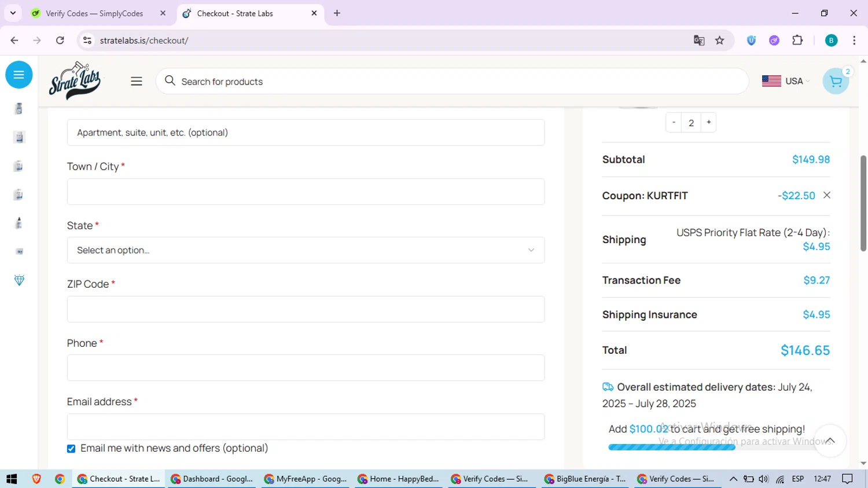Click USPS Priority Flat Rate shipping text

point(753,233)
